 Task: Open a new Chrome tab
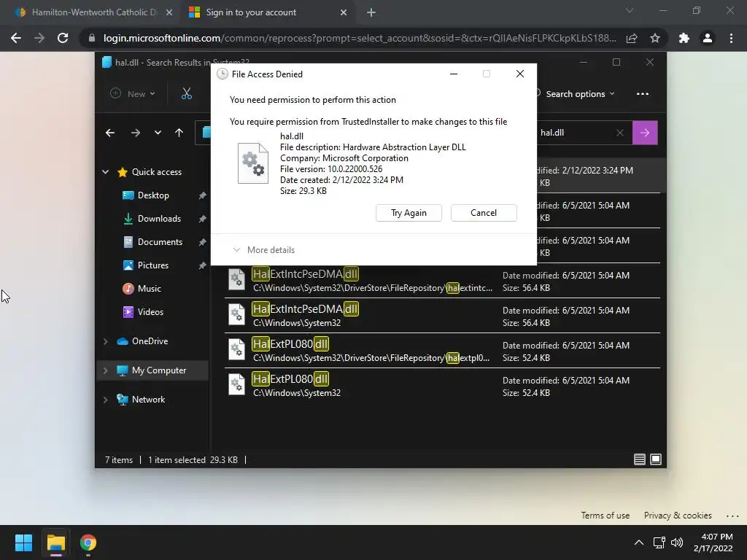[371, 12]
